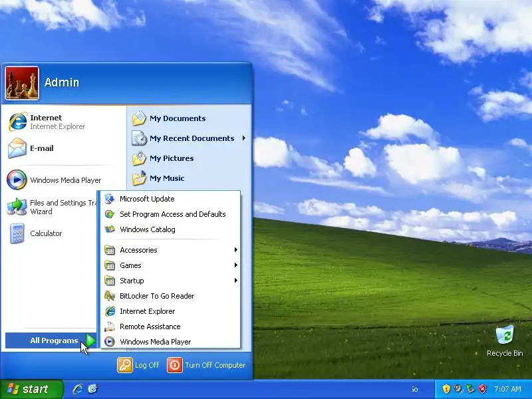This screenshot has height=399, width=532.
Task: Click the Games folder icon
Action: [x=110, y=265]
